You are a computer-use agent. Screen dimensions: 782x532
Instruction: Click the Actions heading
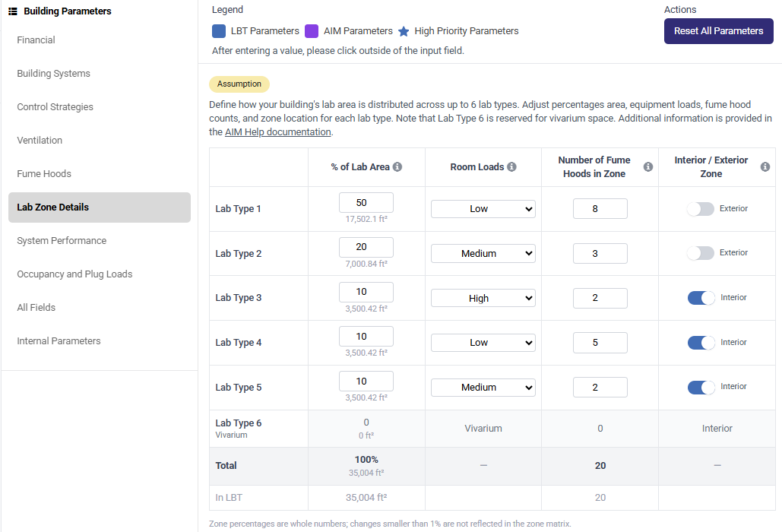[x=679, y=9]
